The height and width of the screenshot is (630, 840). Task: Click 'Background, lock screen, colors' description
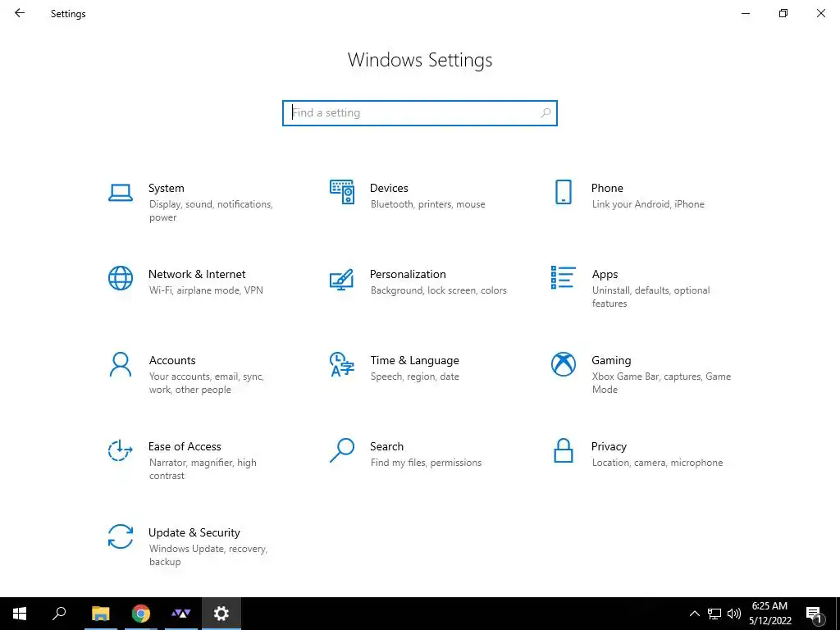(x=438, y=290)
